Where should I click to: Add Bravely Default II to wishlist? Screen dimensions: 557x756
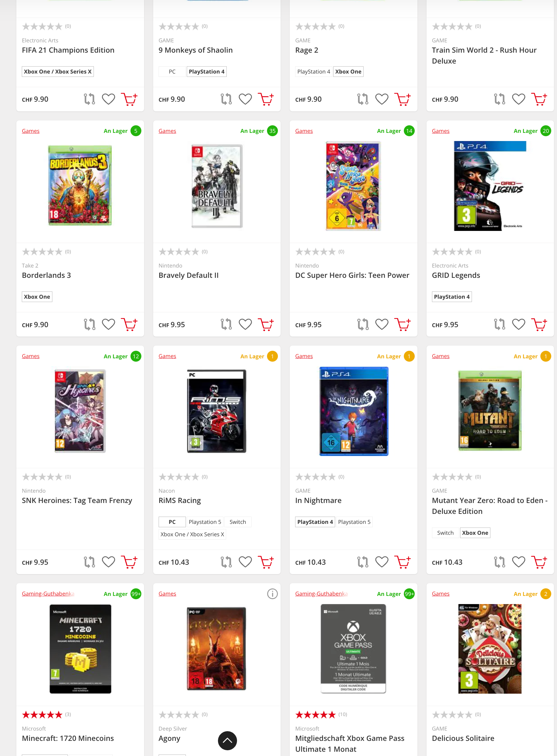[245, 324]
